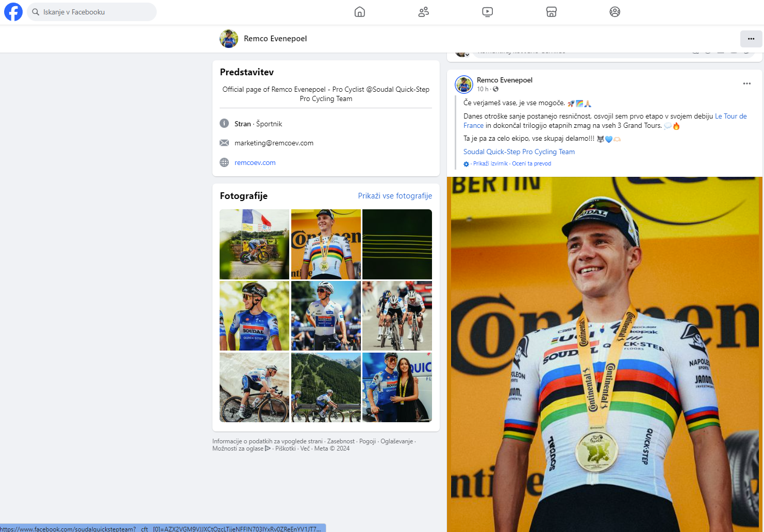Open the Soudal Quick-Step Pro Cycling Team link

pos(519,152)
